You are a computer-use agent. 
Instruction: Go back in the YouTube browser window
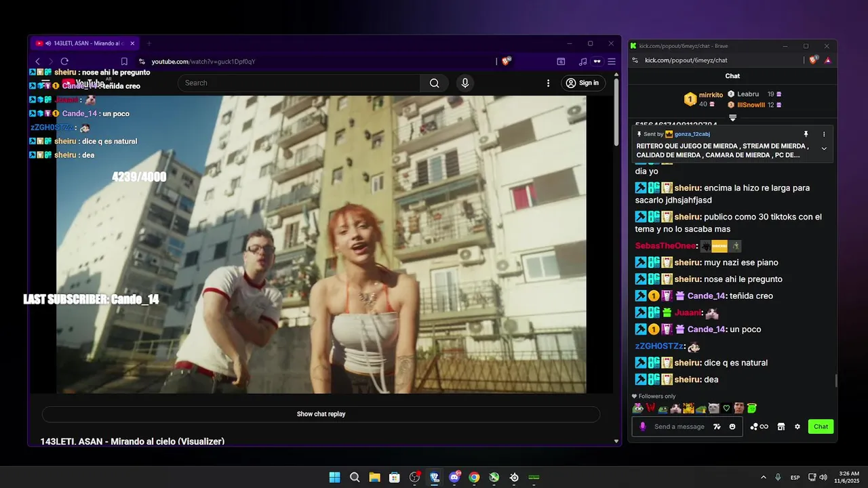coord(38,61)
